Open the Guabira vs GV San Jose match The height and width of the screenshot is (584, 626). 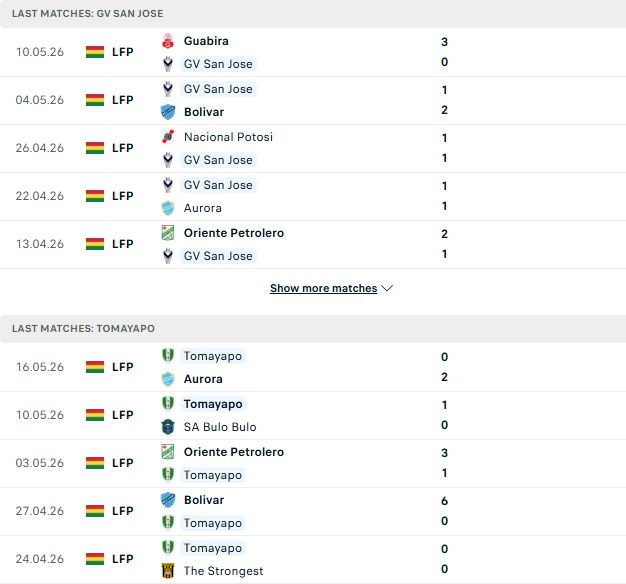pyautogui.click(x=313, y=52)
